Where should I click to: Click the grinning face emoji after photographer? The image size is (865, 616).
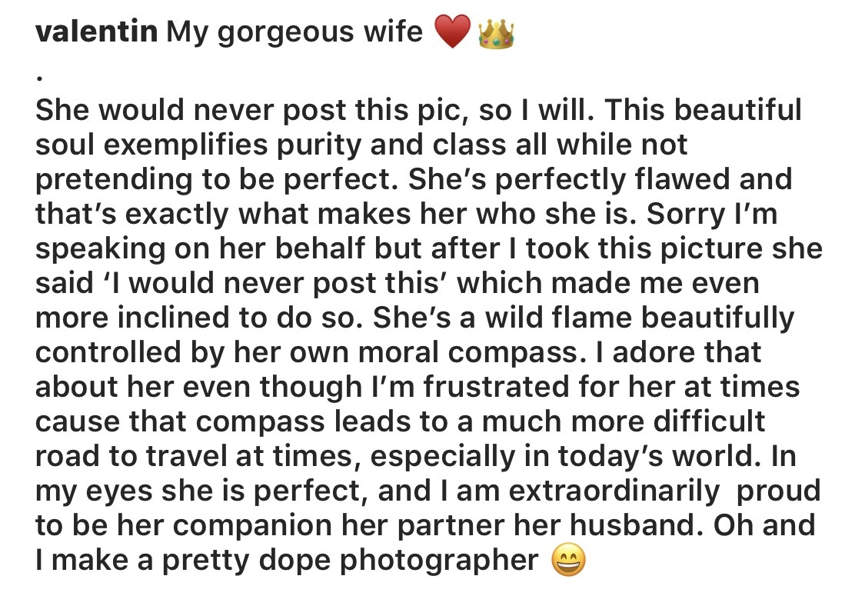click(567, 561)
